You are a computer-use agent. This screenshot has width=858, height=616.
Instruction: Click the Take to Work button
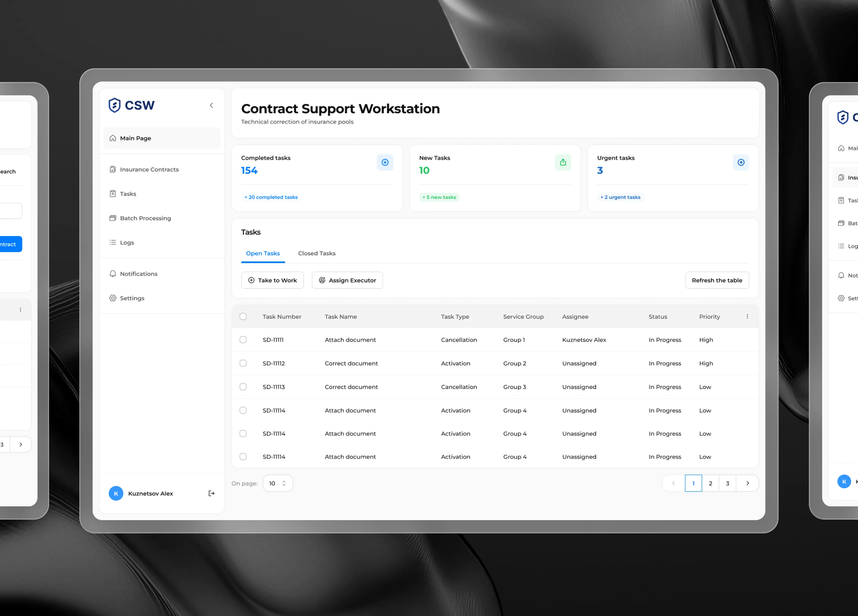point(272,280)
